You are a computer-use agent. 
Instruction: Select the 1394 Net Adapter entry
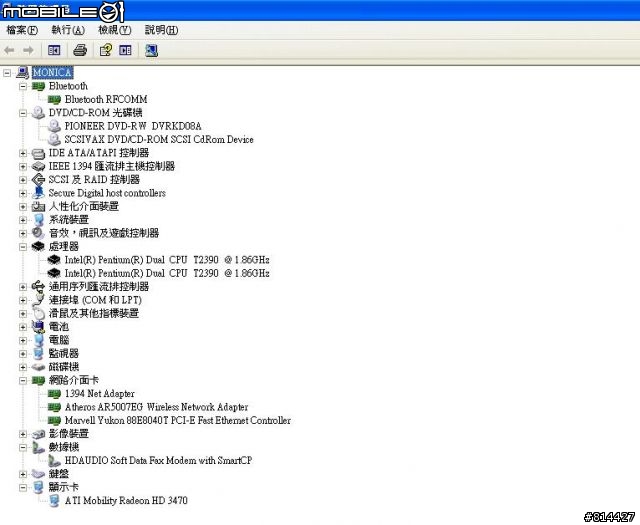tap(100, 394)
